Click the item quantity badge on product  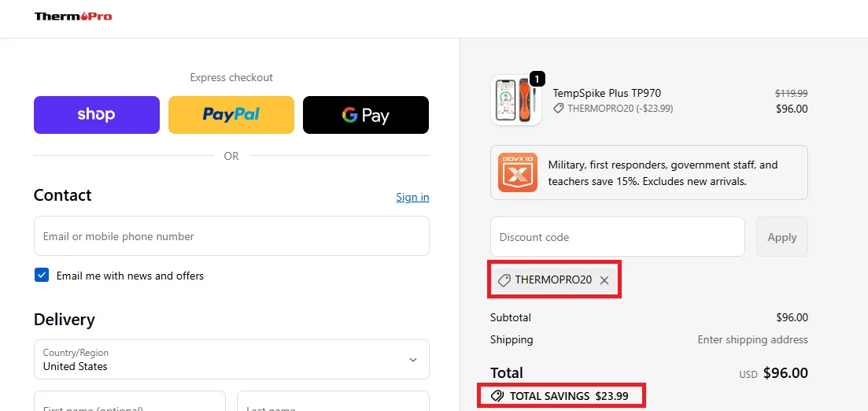tap(537, 79)
